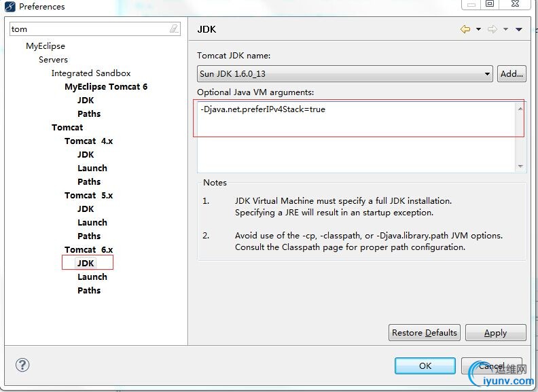Select Launch under Tomcat 5.x
The width and height of the screenshot is (538, 392).
tap(92, 222)
